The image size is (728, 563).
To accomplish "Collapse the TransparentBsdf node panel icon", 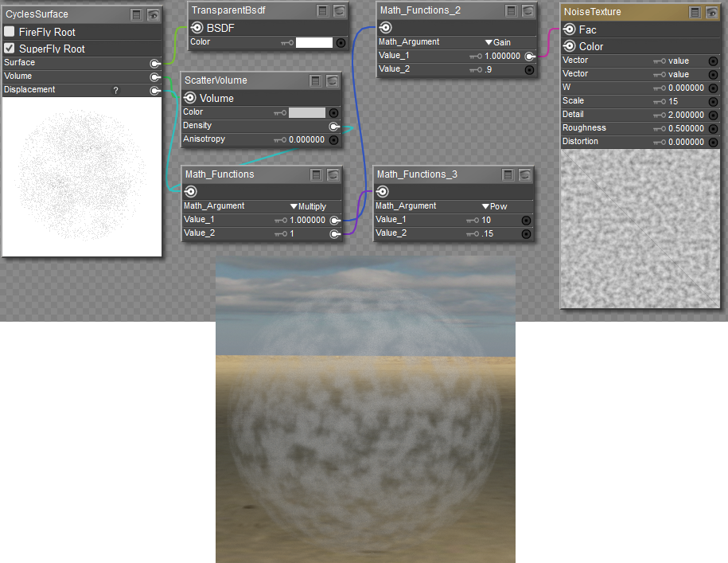I will [x=322, y=10].
